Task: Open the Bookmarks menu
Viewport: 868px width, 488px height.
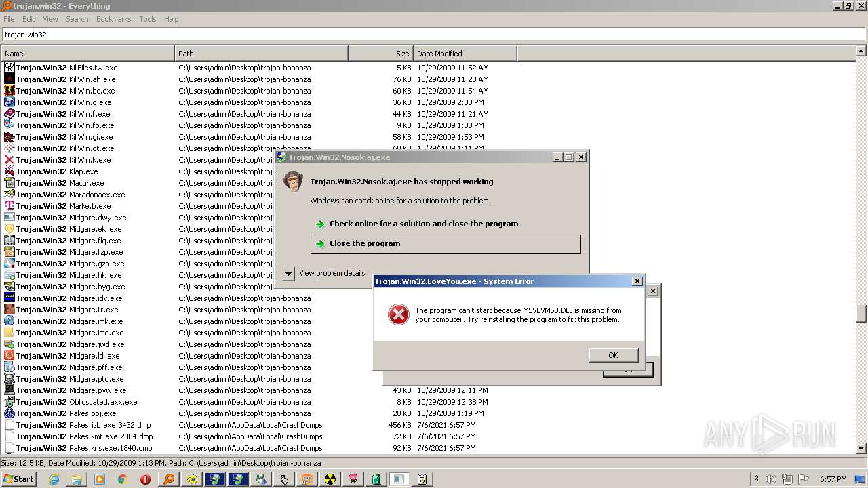Action: [114, 19]
